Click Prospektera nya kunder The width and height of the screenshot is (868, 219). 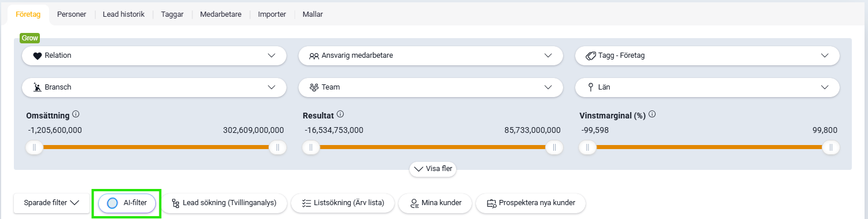[531, 203]
